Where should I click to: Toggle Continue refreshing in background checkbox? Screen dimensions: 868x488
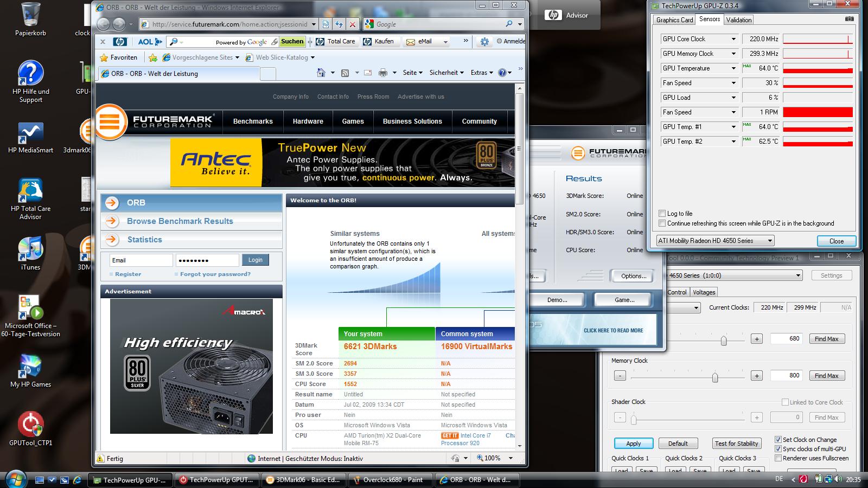pyautogui.click(x=662, y=223)
